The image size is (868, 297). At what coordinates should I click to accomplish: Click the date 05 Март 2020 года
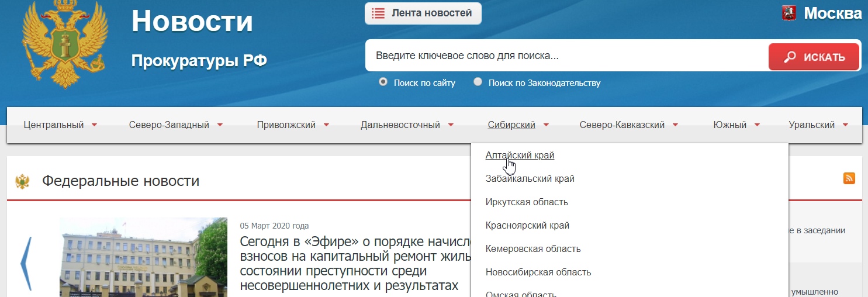coord(274,226)
